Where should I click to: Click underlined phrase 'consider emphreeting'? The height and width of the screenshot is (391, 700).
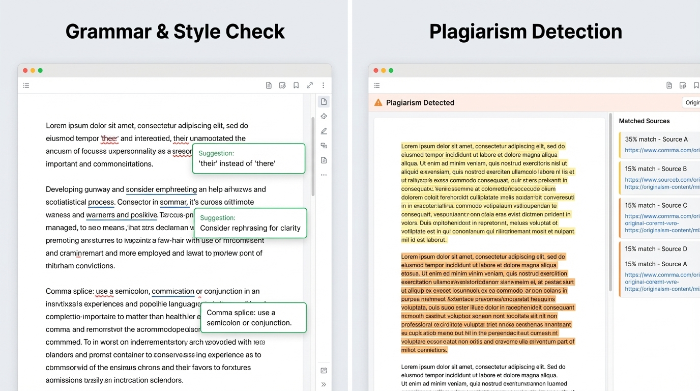coord(161,189)
